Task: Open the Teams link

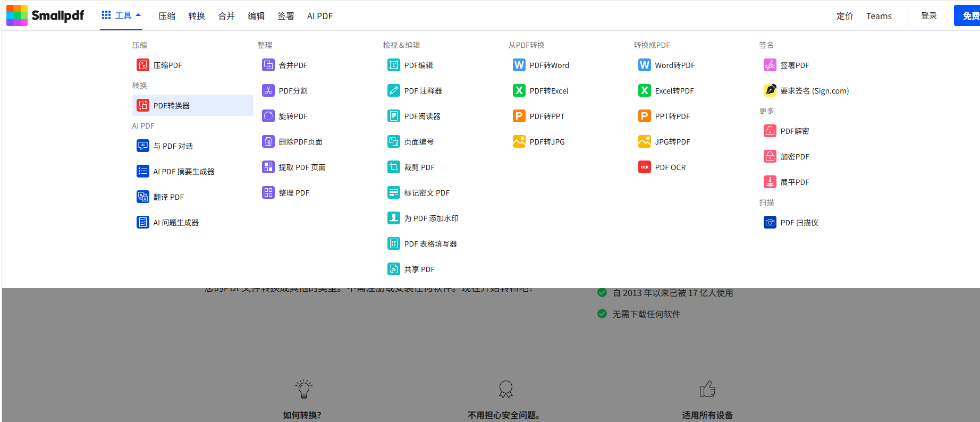Action: (x=878, y=16)
